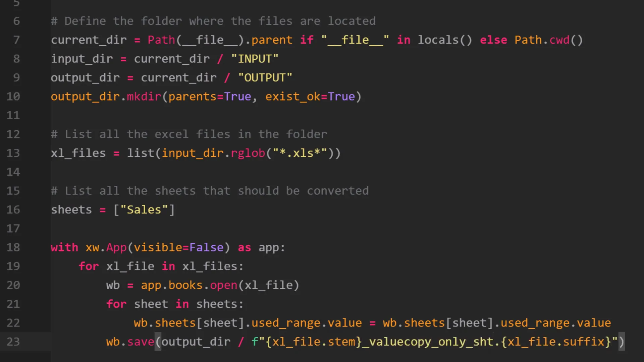Click line number 23 in the gutter

click(13, 342)
